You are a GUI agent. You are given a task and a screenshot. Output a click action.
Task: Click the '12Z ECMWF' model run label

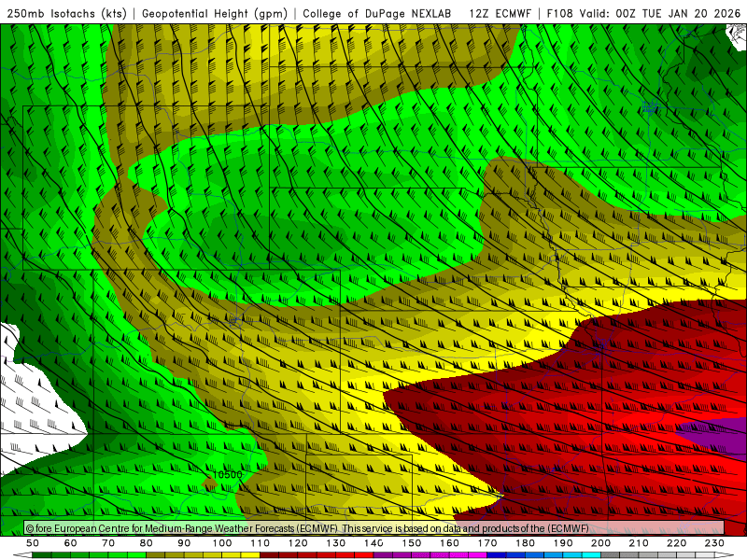click(x=500, y=13)
